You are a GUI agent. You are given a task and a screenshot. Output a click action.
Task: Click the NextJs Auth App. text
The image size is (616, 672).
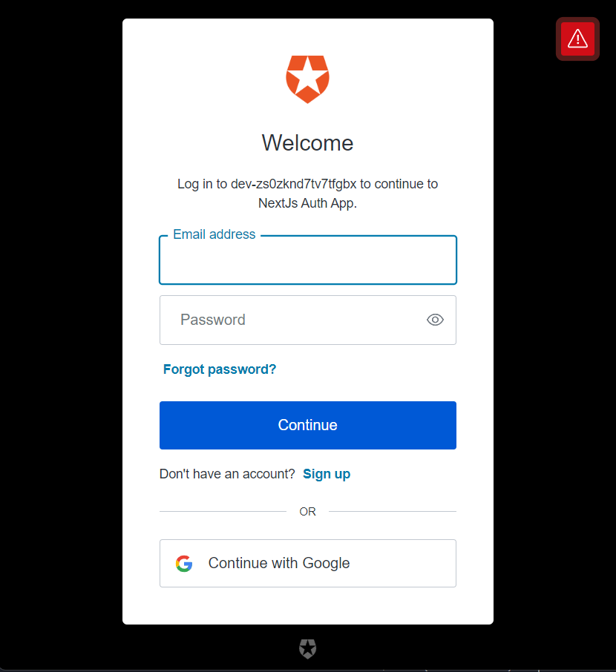[307, 203]
